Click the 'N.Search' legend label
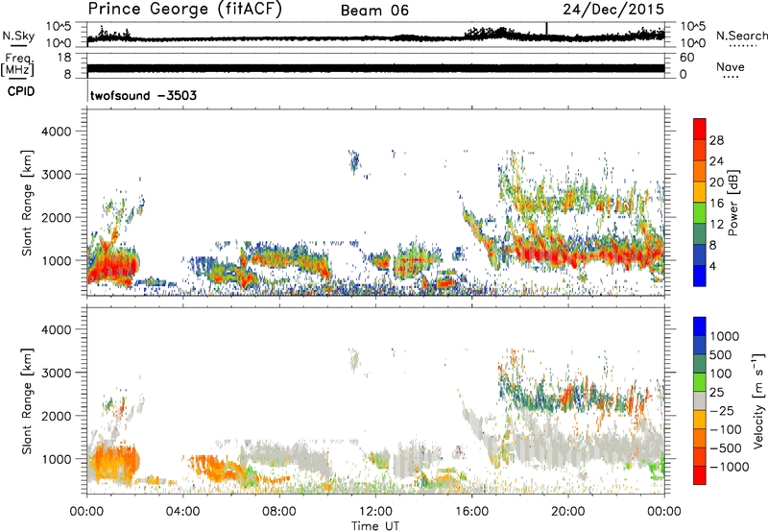The width and height of the screenshot is (768, 532). [x=741, y=36]
